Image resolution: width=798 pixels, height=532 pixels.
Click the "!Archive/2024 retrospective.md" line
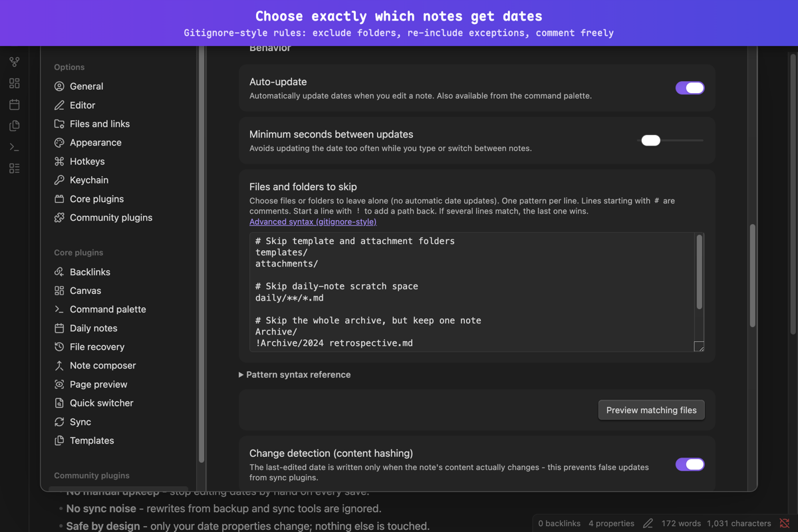point(334,343)
